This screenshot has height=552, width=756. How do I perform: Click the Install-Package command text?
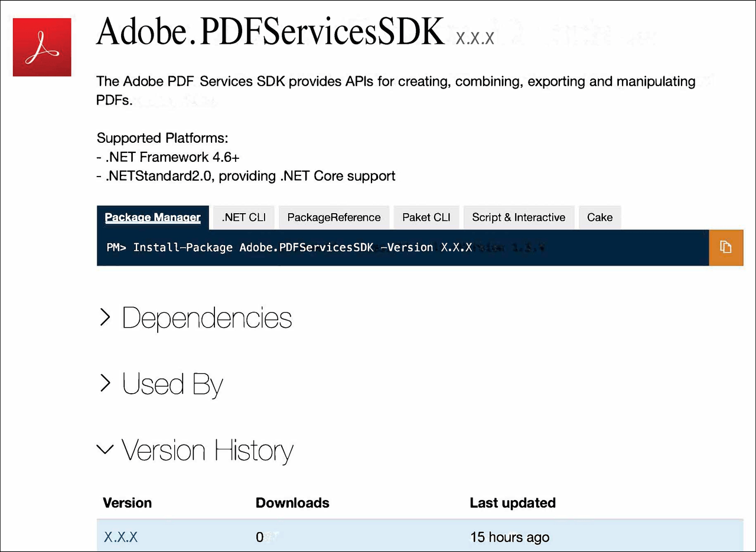pos(289,247)
